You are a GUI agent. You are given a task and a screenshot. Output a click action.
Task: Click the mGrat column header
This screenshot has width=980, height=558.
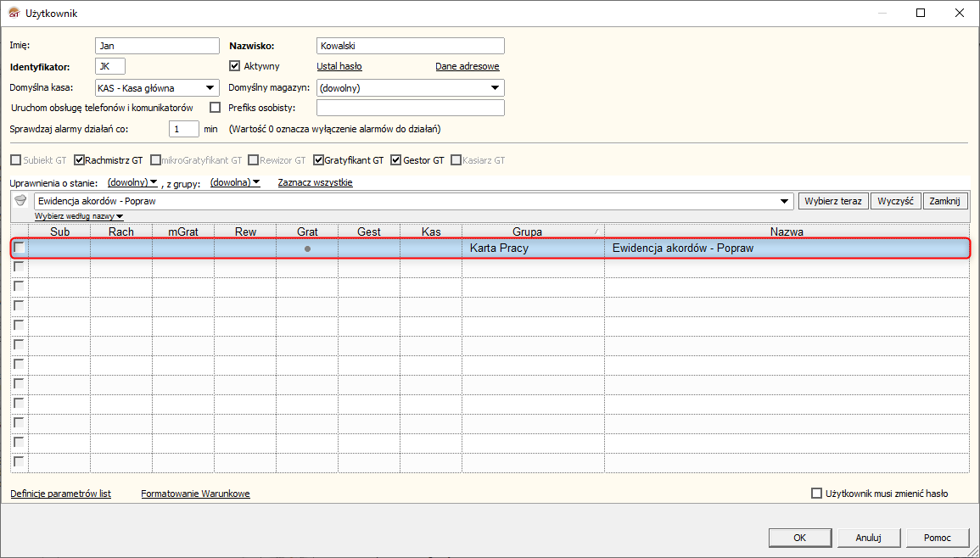[x=183, y=232]
